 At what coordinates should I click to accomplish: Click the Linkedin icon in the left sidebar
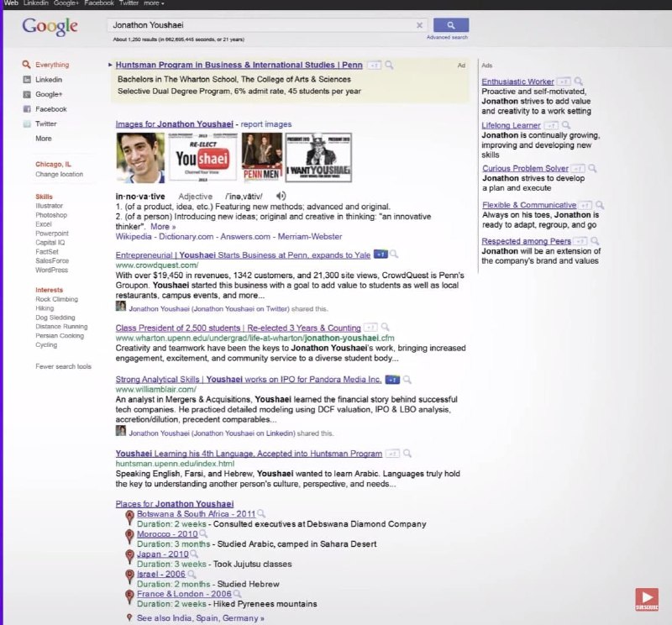[x=27, y=79]
